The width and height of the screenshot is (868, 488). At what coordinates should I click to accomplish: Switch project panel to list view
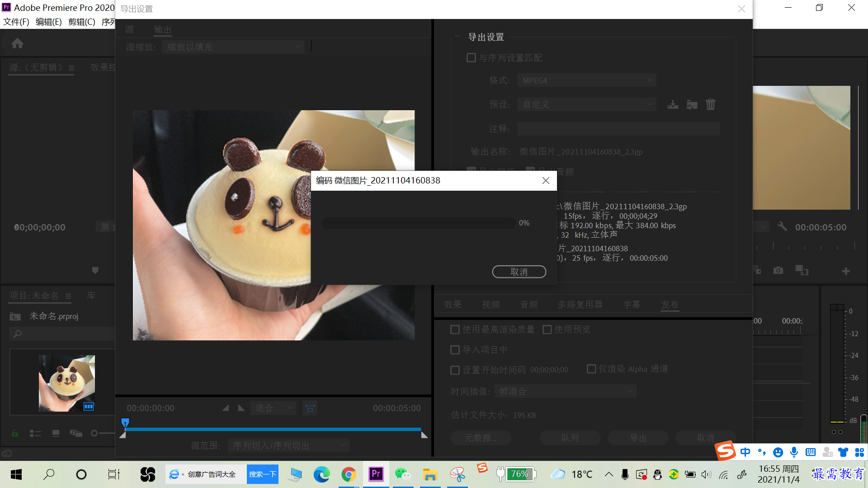click(35, 433)
